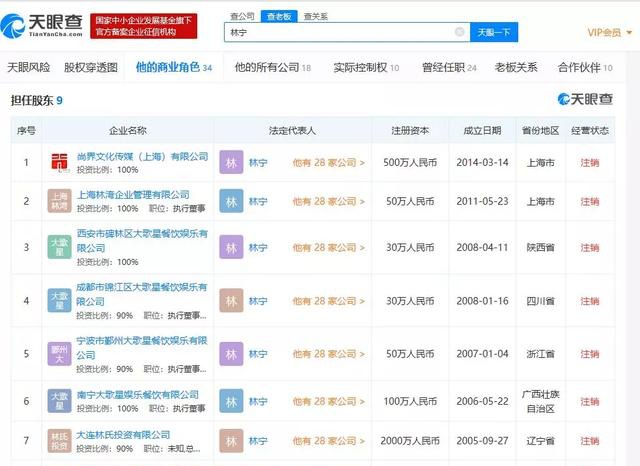
Task: Open the 合作伙伴 tab
Action: [x=585, y=67]
